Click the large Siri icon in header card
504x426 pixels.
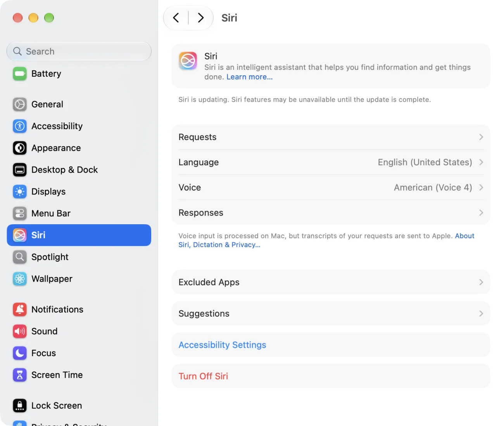pos(188,61)
